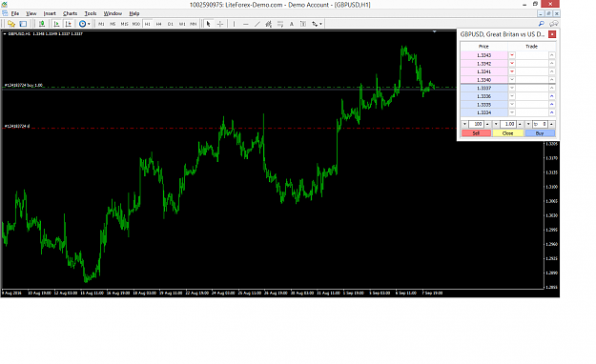Click the sell arrow at price 1.3342

512,64
